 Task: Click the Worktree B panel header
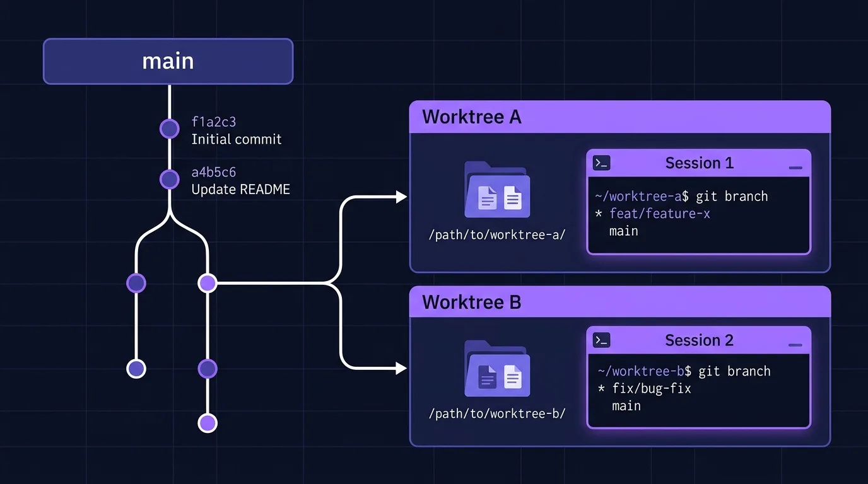[620, 302]
